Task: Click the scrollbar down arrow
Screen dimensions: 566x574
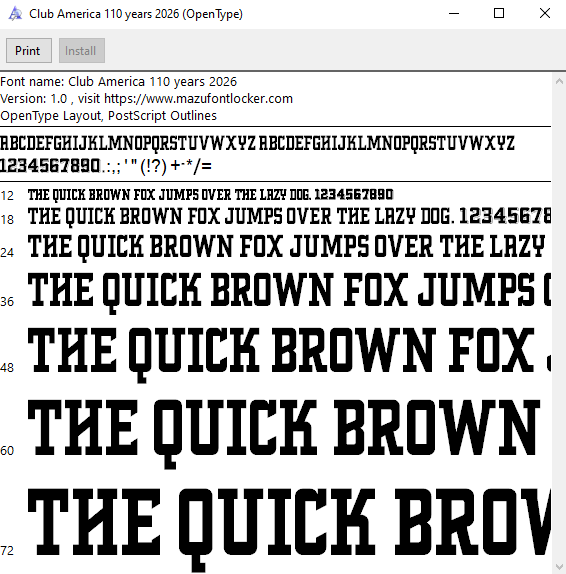Action: coord(559,566)
